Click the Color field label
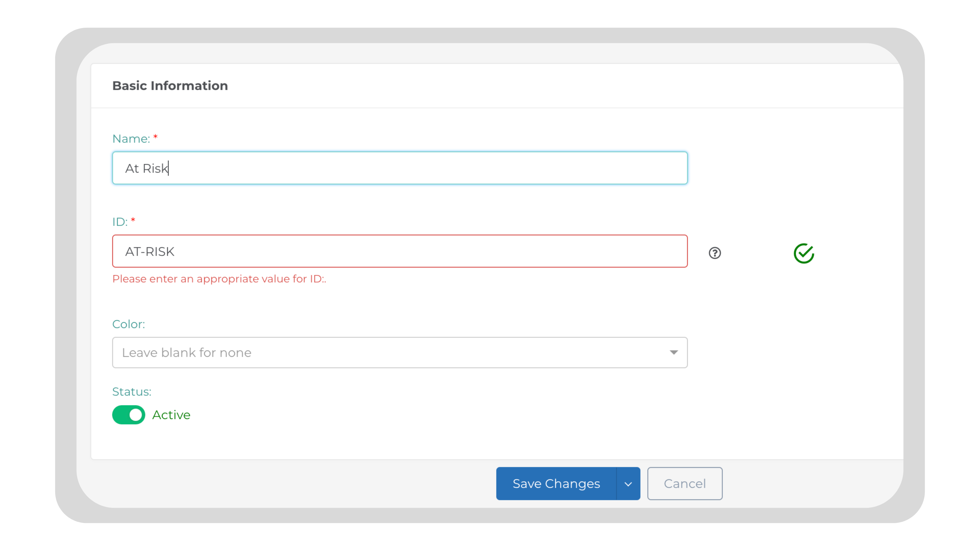 click(x=129, y=324)
